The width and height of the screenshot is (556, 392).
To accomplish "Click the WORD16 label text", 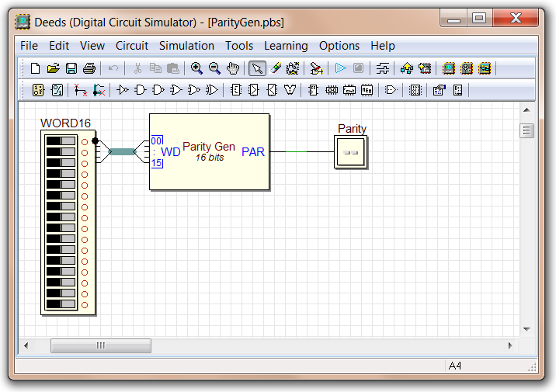I will point(65,123).
